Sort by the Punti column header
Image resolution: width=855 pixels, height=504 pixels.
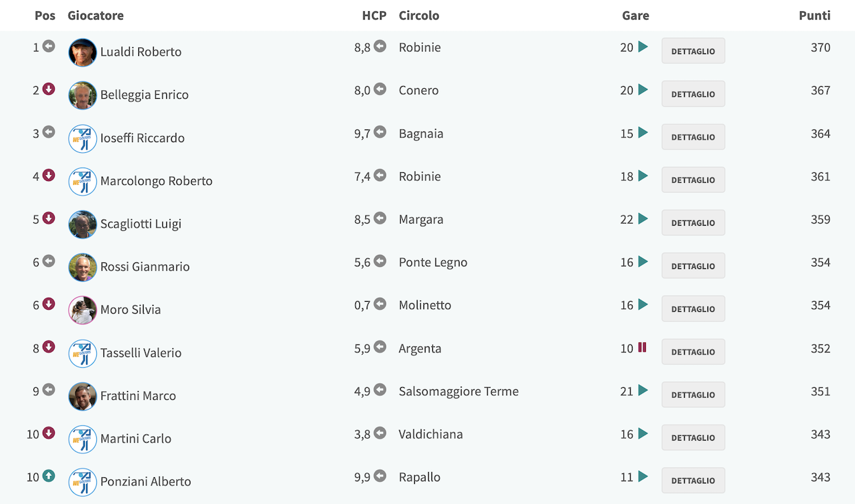tap(815, 15)
